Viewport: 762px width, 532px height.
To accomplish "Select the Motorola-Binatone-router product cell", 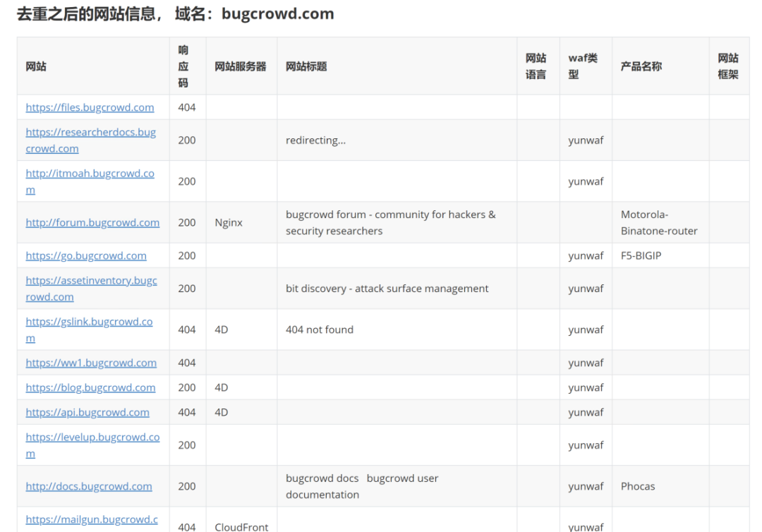I will point(659,222).
